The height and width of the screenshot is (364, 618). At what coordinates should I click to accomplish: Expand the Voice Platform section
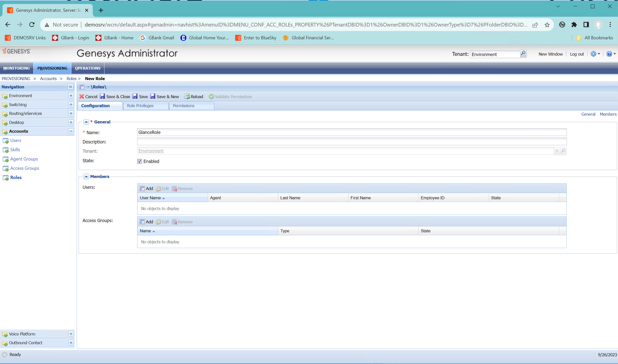[71, 334]
